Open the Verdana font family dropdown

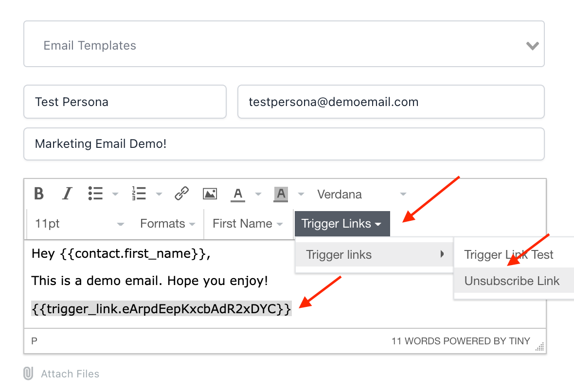361,195
